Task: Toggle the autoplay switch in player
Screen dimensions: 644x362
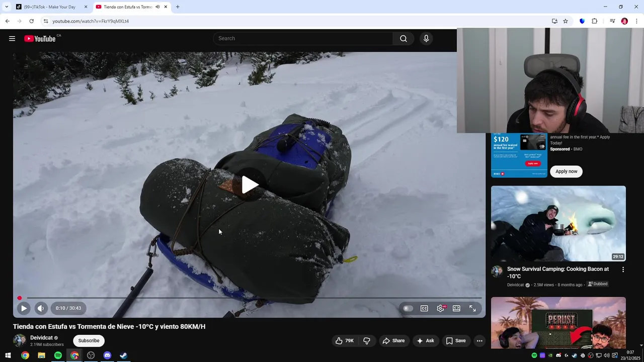Action: pyautogui.click(x=408, y=308)
